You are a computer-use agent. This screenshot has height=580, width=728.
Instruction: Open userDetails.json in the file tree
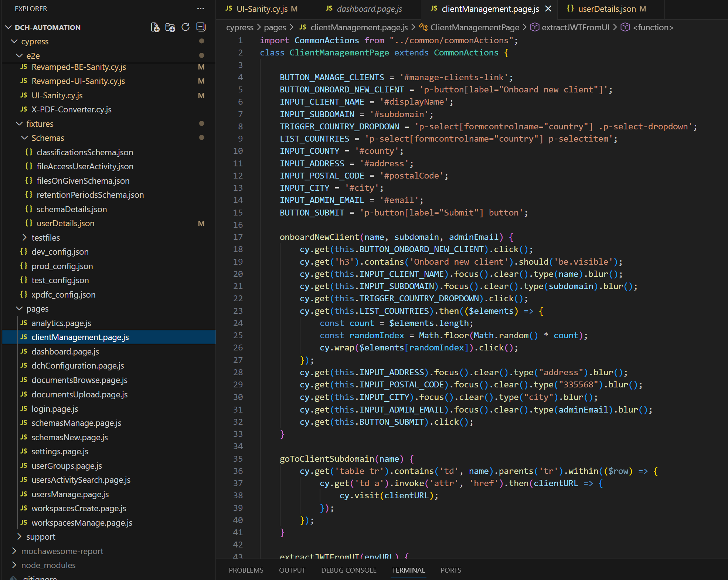[x=65, y=223]
